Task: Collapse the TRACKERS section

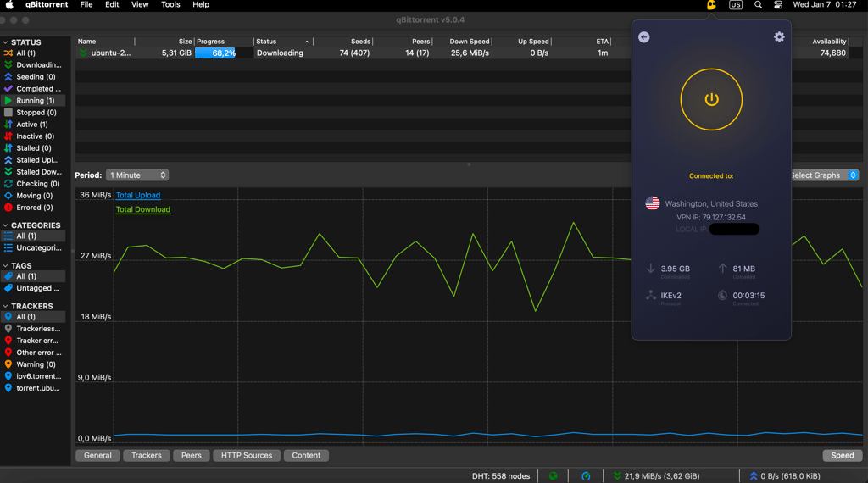Action: [x=6, y=306]
